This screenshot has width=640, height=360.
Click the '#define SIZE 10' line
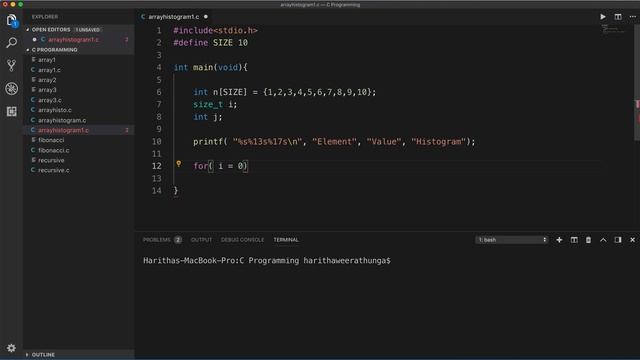[x=211, y=43]
